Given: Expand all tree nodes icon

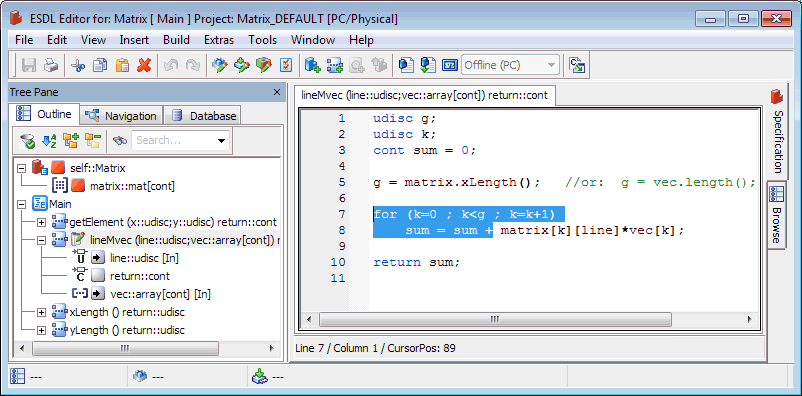Looking at the screenshot, I should [71, 141].
